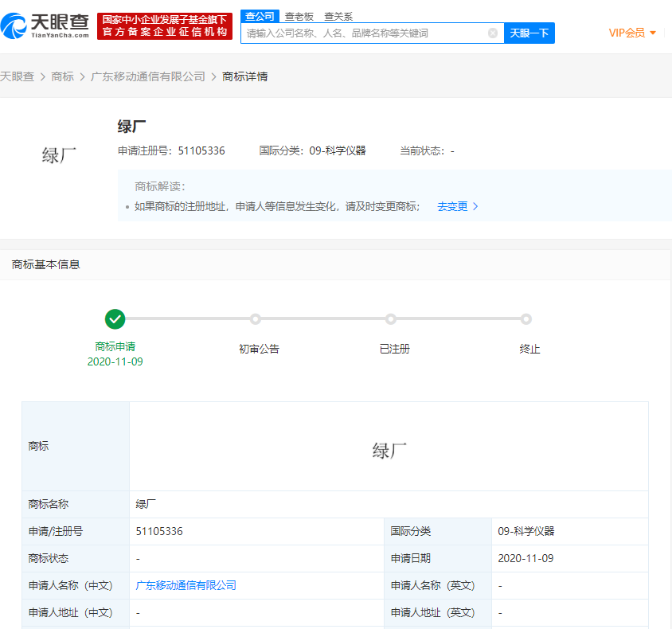672x629 pixels.
Task: Open the VIP会员 dropdown menu
Action: tap(632, 33)
